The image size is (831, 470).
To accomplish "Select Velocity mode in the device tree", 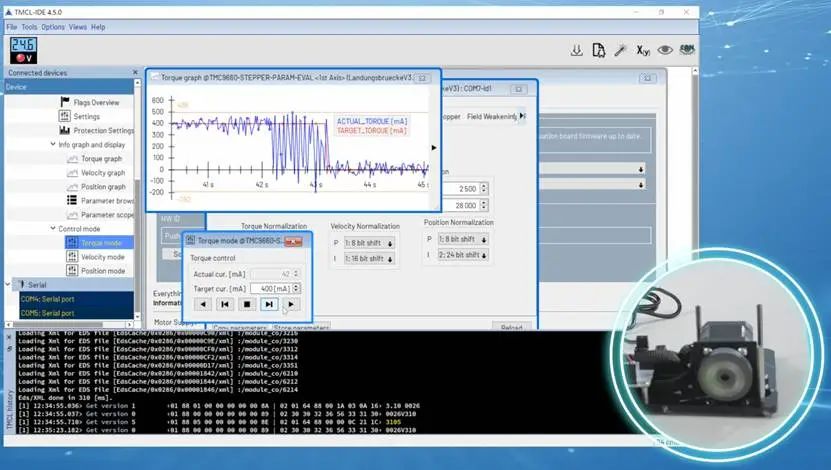I will tap(102, 257).
